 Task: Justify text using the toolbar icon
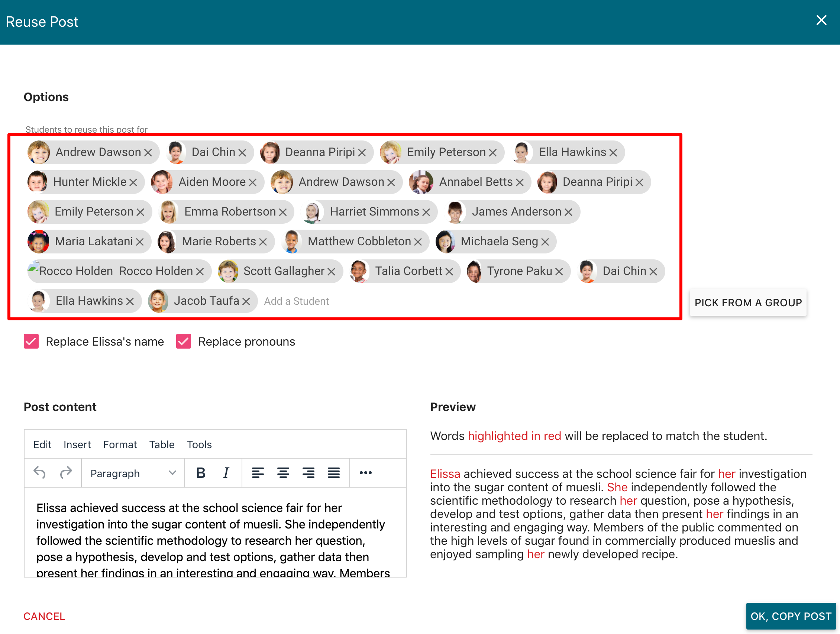(333, 473)
